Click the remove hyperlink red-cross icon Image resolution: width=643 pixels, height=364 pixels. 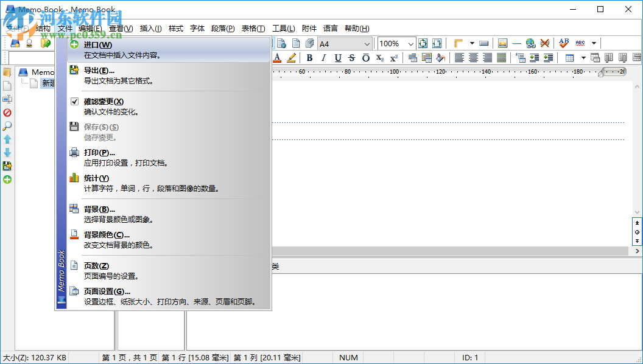coord(544,43)
